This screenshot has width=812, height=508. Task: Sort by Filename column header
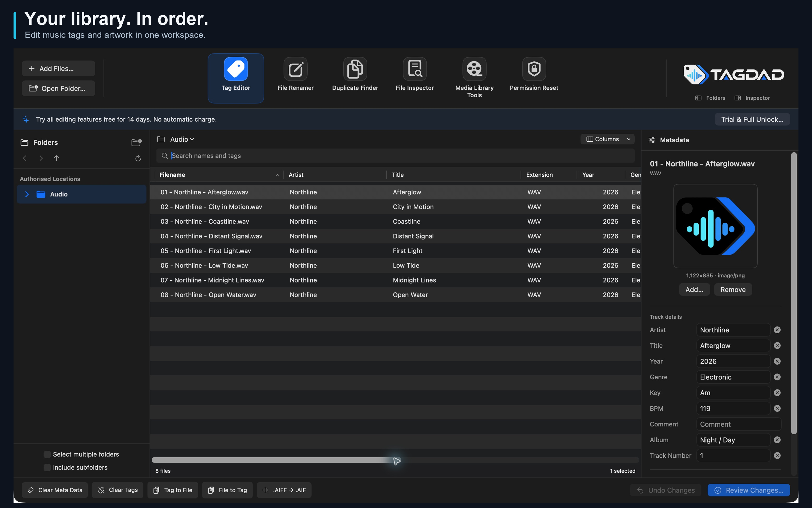(219, 175)
